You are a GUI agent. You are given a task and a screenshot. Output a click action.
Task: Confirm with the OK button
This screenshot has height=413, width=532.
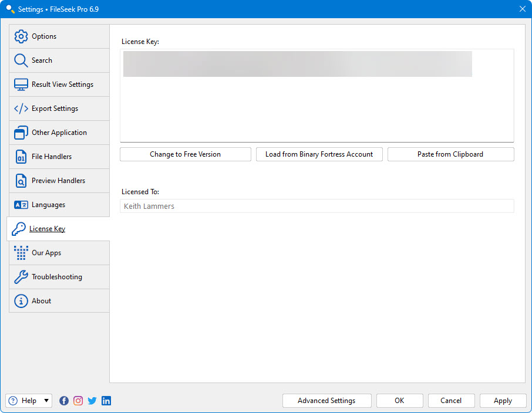(x=399, y=401)
